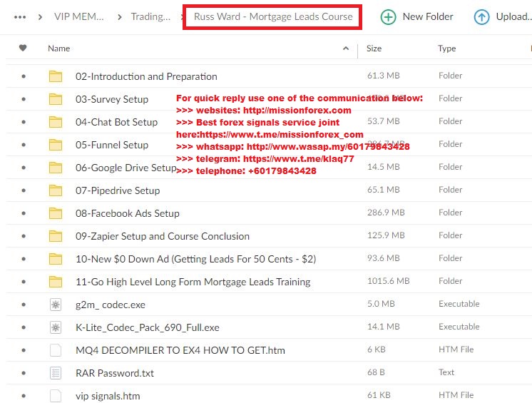Favorite dot for 08-Facebook Ads Setup row
Image resolution: width=532 pixels, height=403 pixels.
pyautogui.click(x=24, y=213)
